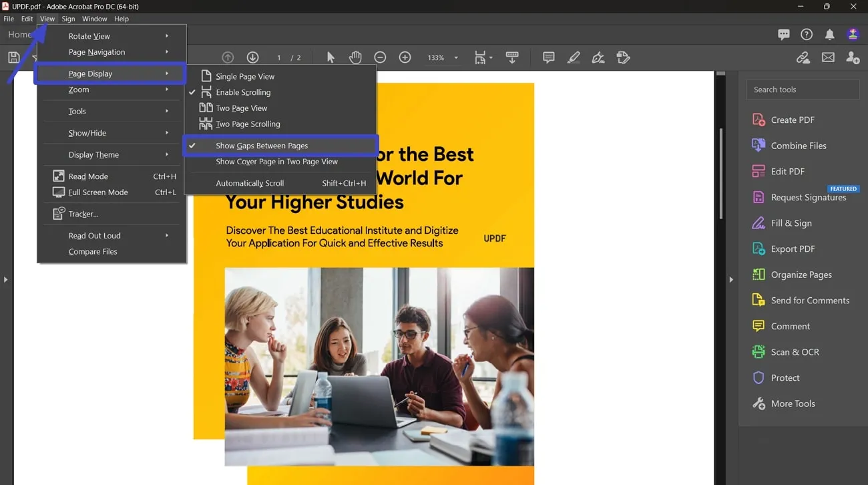
Task: Open the Scan & OCR tool
Action: [795, 351]
